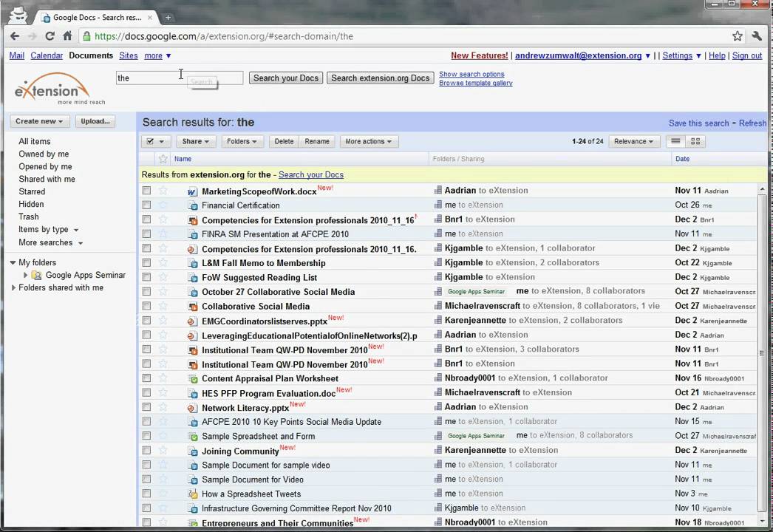Click document icon of HES PFP Program Evaluation.doc

coord(193,393)
